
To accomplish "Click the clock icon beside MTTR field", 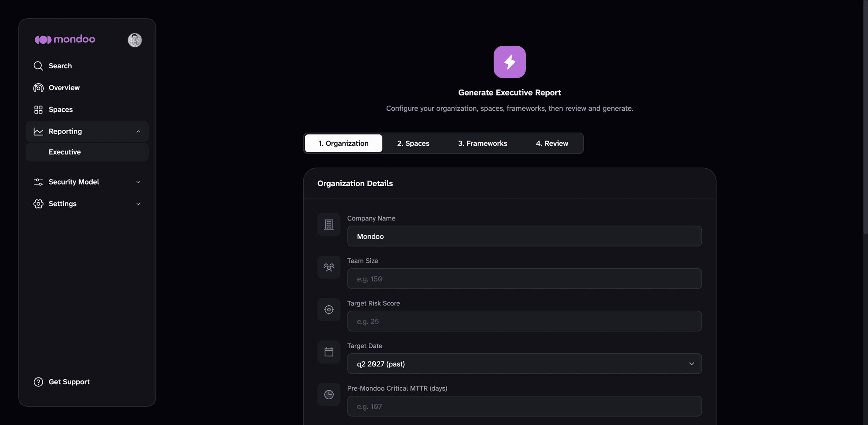I will tap(329, 395).
